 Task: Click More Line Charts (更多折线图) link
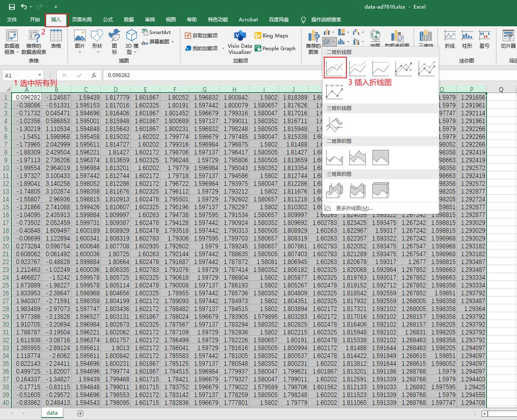click(x=354, y=208)
